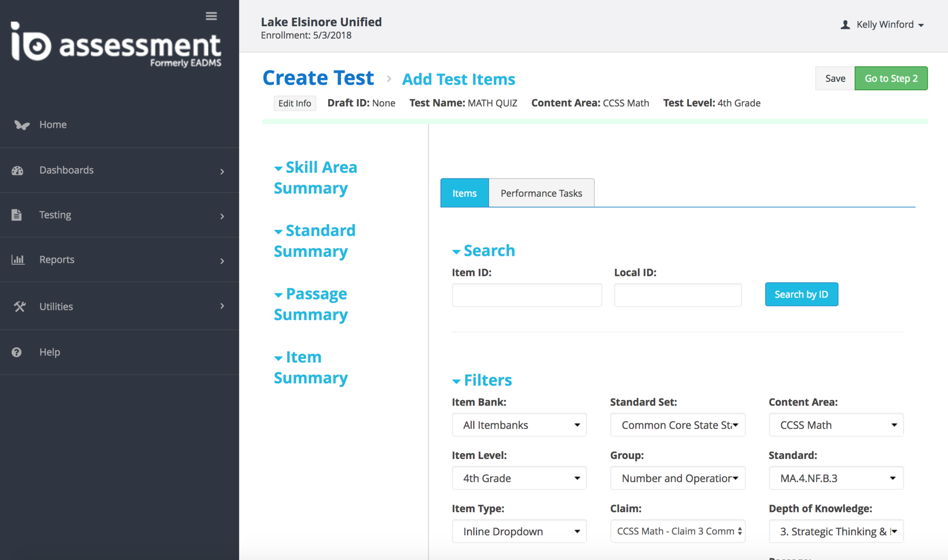Open the Item Bank dropdown

tap(519, 425)
